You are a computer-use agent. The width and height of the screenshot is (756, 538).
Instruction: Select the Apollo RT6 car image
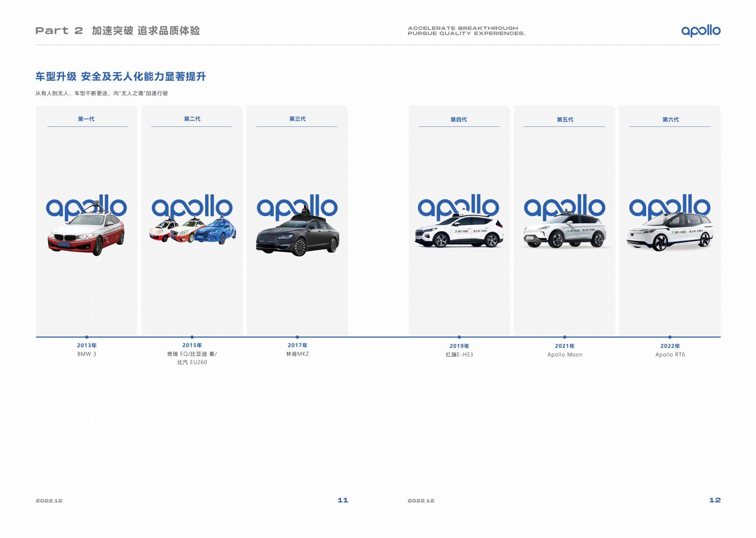click(670, 231)
